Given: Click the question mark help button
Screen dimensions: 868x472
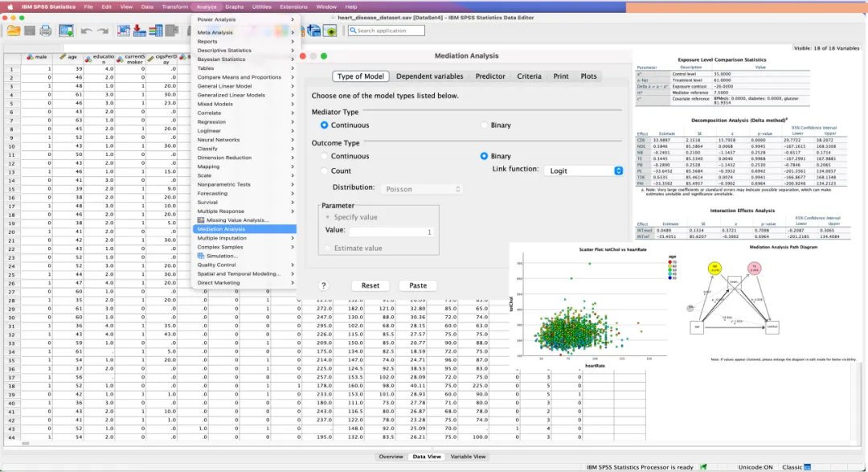Looking at the screenshot, I should [323, 285].
